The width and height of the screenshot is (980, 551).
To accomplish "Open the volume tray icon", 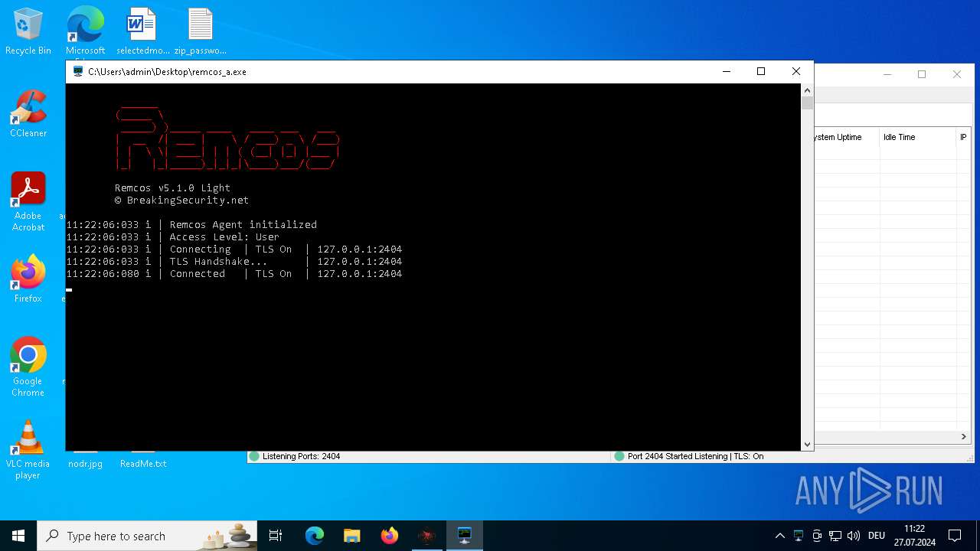I will (x=853, y=536).
